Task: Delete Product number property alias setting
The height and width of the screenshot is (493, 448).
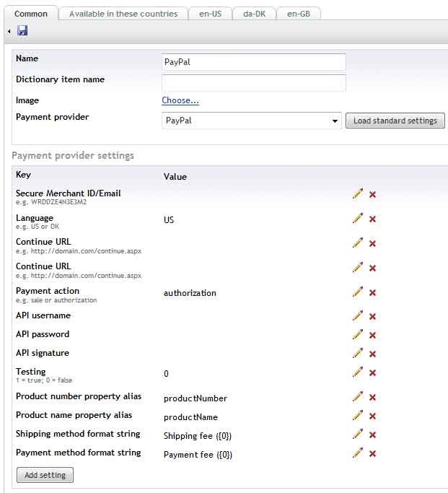Action: pyautogui.click(x=372, y=398)
